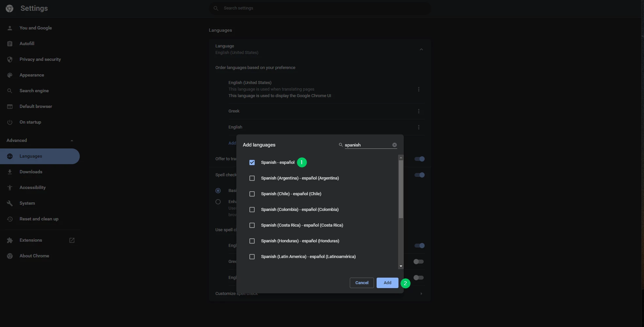
Task: Uncheck Spanish - español checkbox
Action: (x=252, y=163)
